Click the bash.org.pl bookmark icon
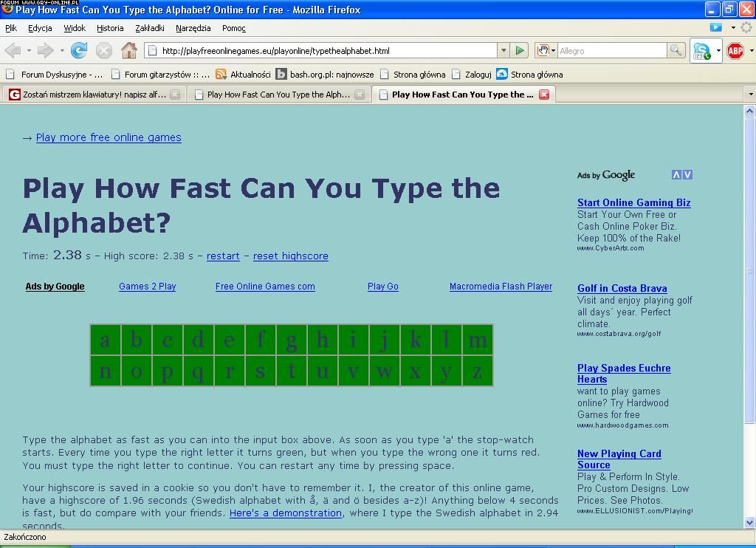This screenshot has width=756, height=548. 281,75
